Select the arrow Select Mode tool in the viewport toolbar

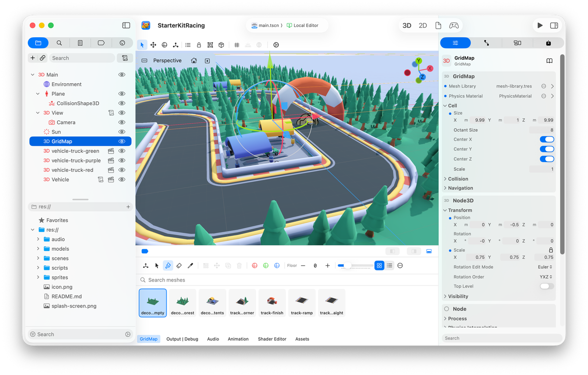point(142,45)
